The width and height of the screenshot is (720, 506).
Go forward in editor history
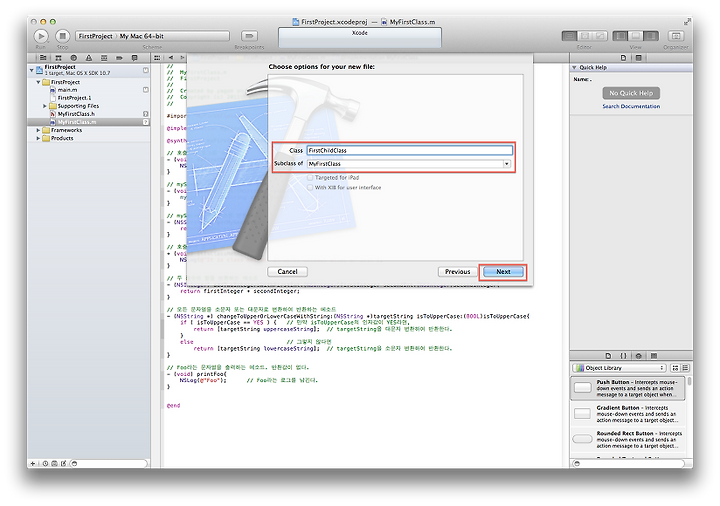point(182,58)
